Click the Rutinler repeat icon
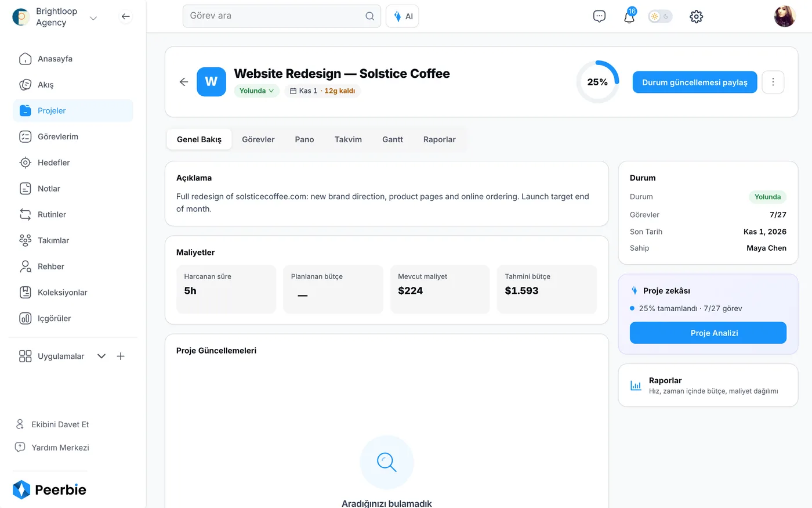The width and height of the screenshot is (812, 508). (26, 214)
